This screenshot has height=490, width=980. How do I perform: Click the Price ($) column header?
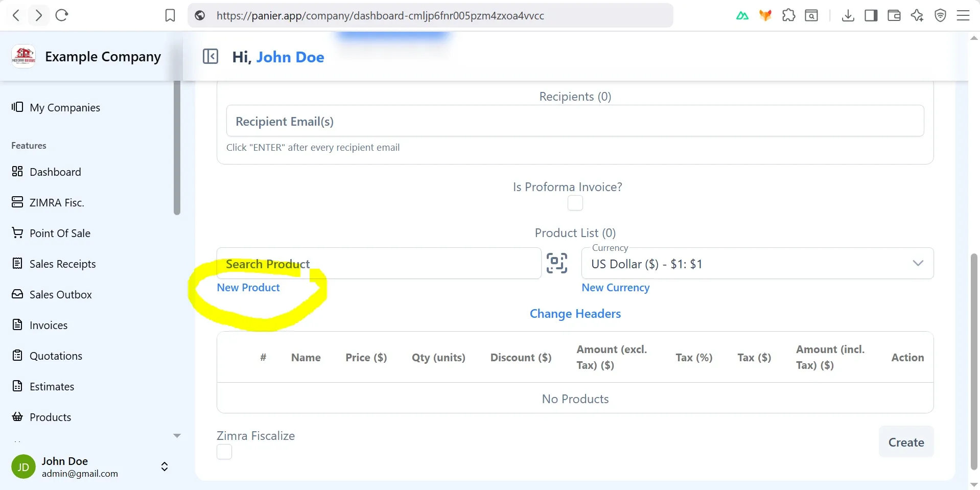click(x=366, y=357)
